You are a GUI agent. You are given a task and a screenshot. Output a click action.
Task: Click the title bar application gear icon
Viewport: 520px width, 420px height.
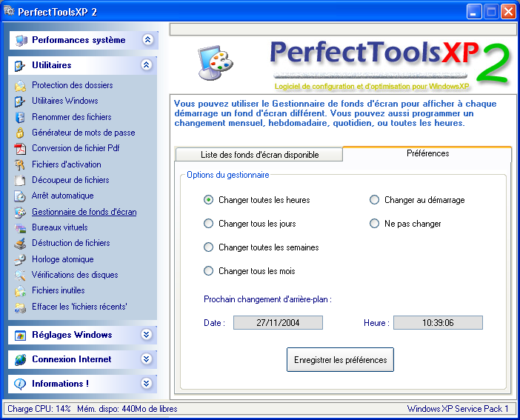[9, 11]
